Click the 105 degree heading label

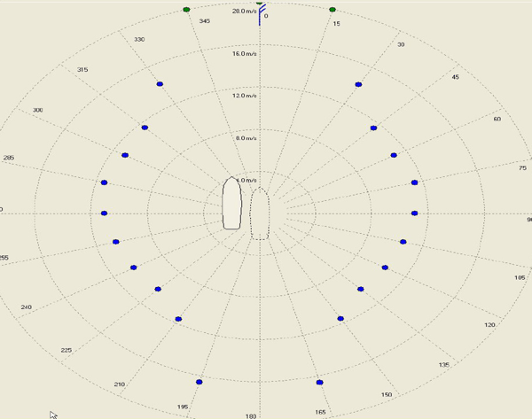520,277
